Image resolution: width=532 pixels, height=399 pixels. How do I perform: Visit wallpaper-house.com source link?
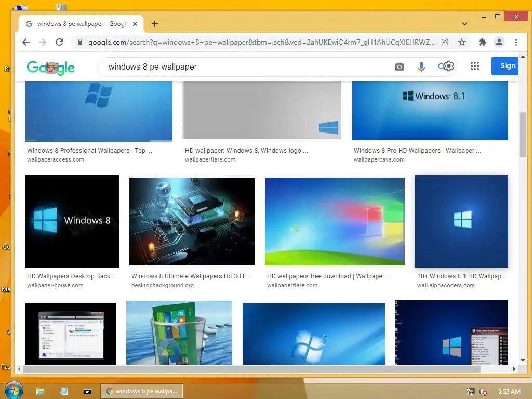point(55,285)
